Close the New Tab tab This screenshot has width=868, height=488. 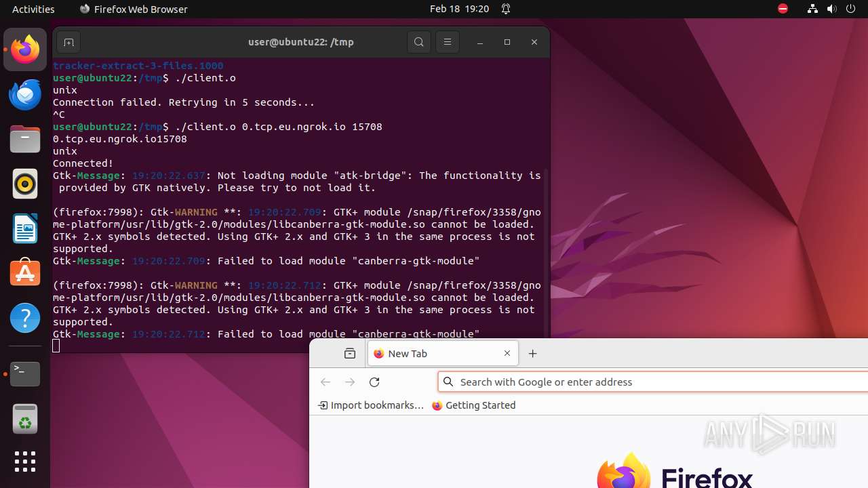tap(507, 354)
